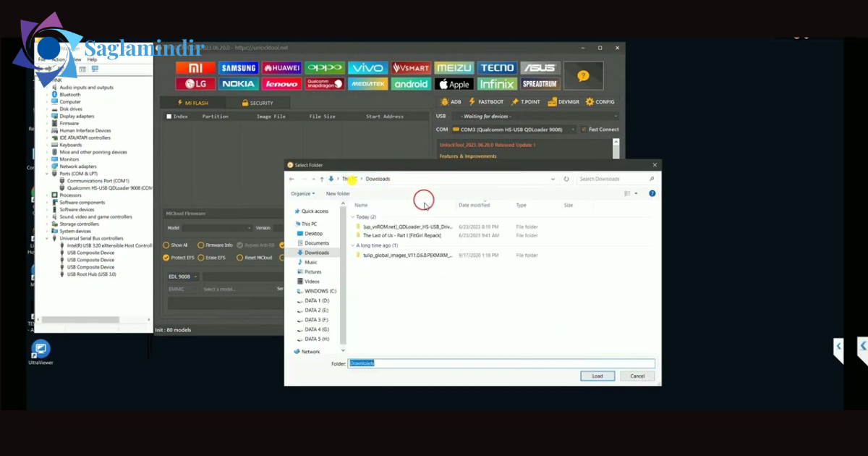The height and width of the screenshot is (456, 868).
Task: Select the Spreadtrum brand tile
Action: tap(540, 84)
